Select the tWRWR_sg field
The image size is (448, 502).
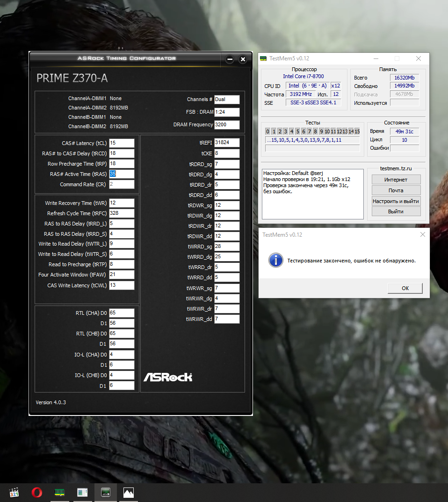[227, 288]
